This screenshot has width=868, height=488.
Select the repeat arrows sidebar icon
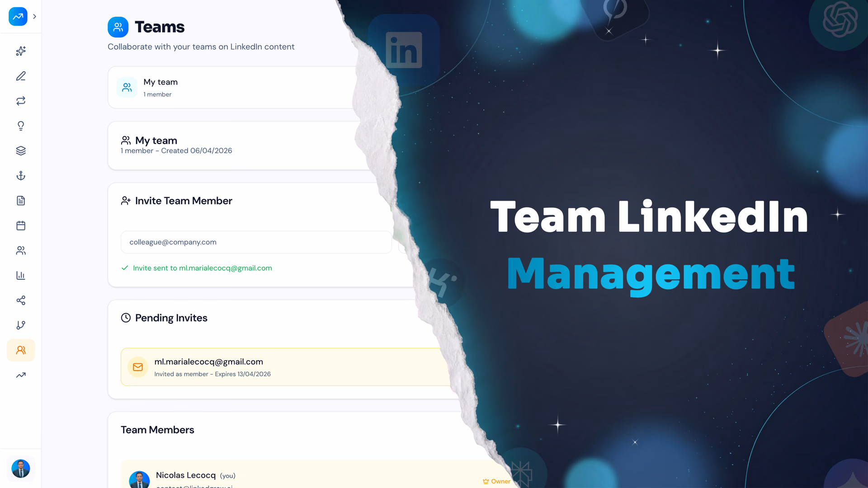point(21,101)
